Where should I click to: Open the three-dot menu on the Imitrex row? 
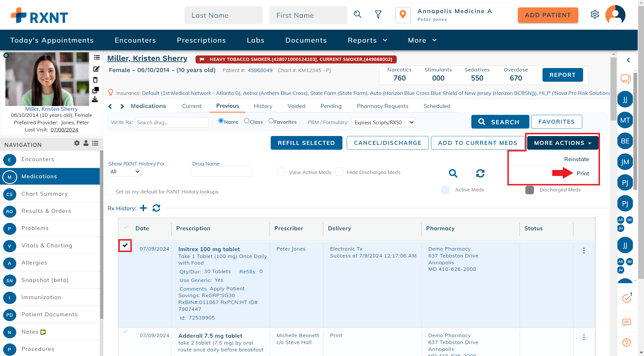pos(584,251)
